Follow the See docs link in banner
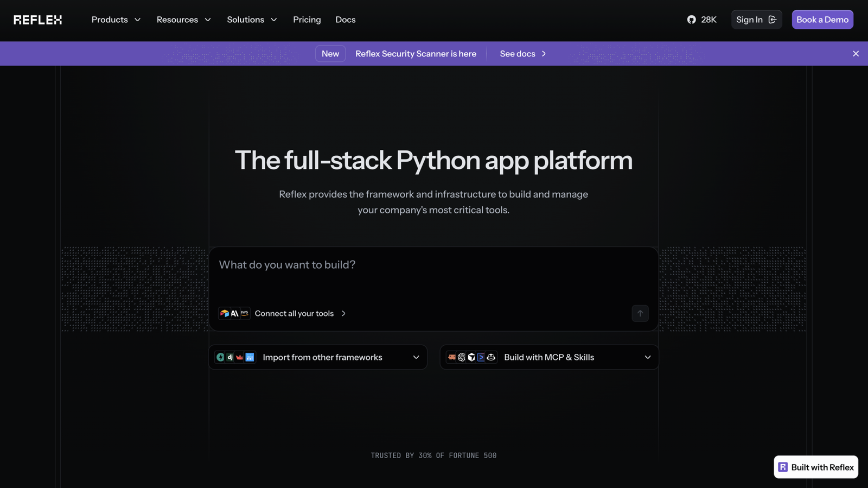 point(523,54)
